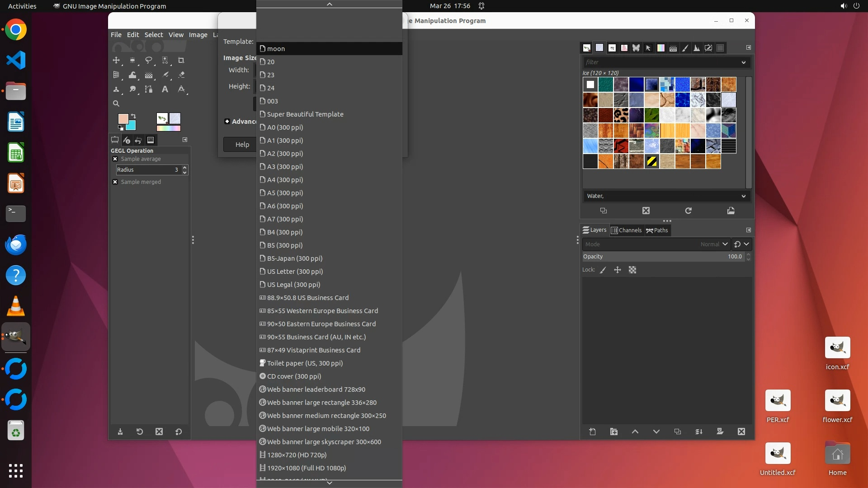The width and height of the screenshot is (868, 488).
Task: Toggle the Sample merged checkbox
Action: (115, 182)
